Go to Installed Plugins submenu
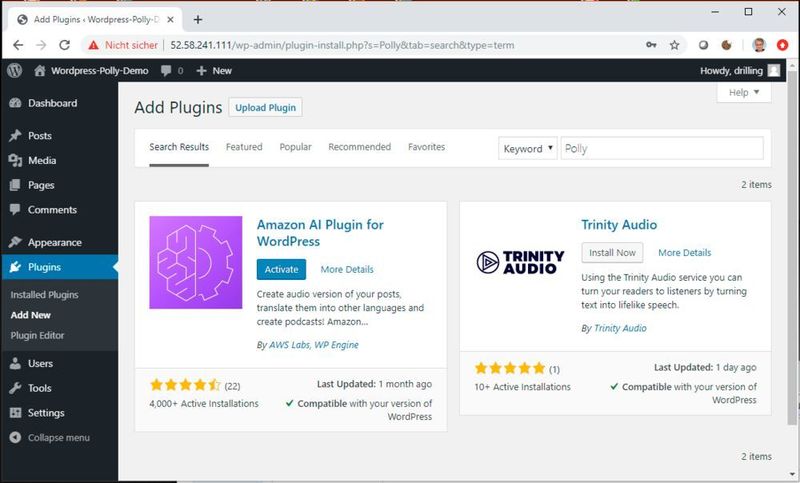 click(44, 295)
